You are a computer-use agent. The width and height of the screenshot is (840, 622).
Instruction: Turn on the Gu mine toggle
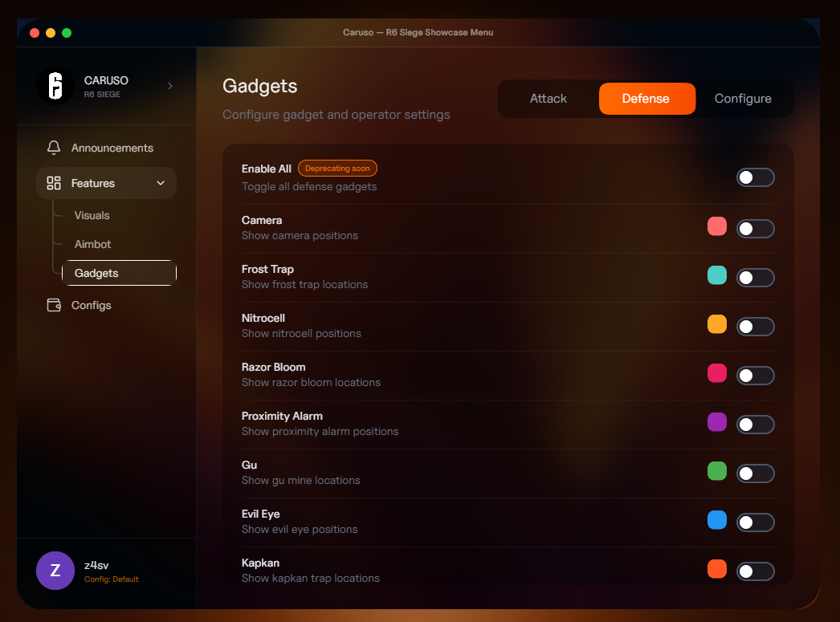click(x=756, y=474)
